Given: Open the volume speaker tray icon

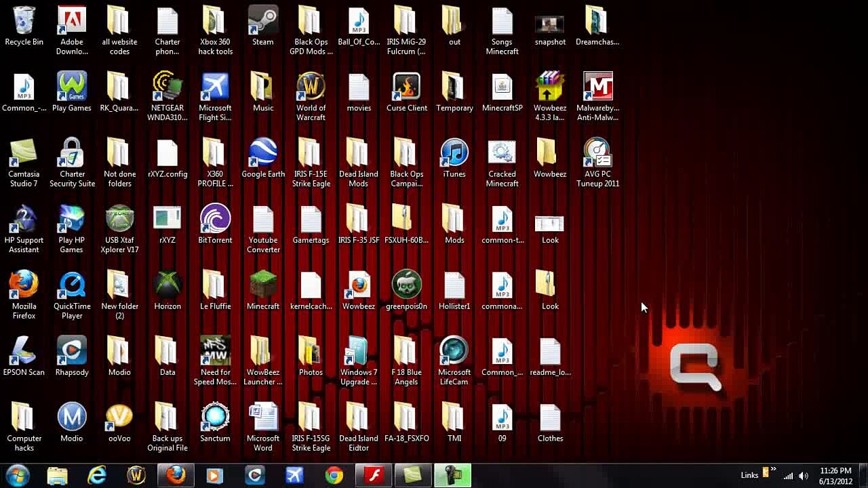Looking at the screenshot, I should click(x=804, y=476).
